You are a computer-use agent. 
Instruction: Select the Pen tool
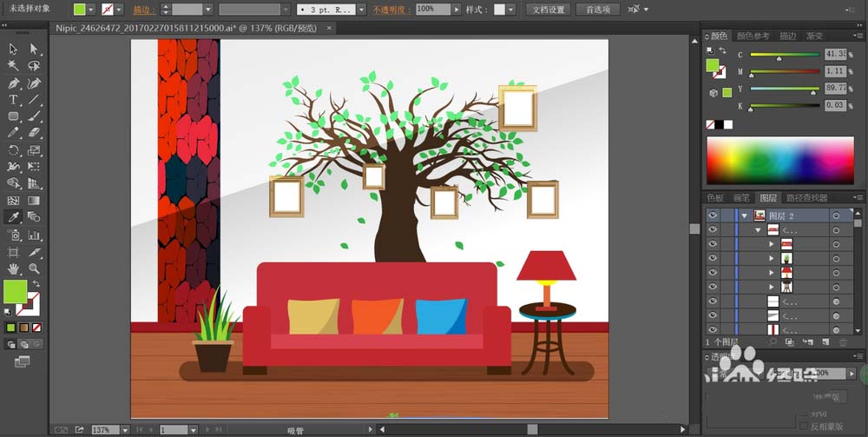(13, 83)
